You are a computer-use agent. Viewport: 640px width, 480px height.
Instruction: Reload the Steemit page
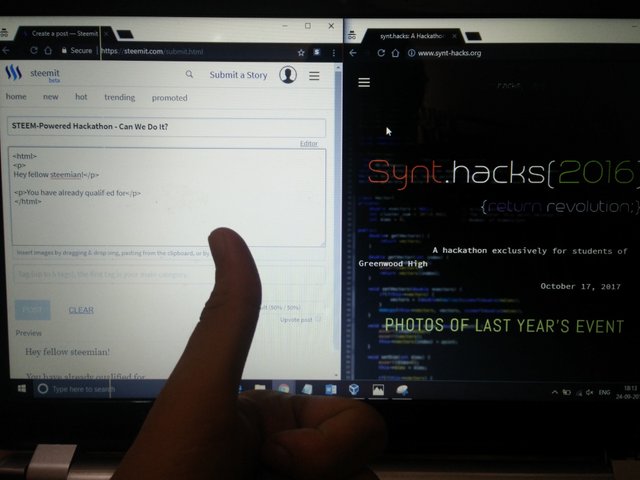coord(33,50)
